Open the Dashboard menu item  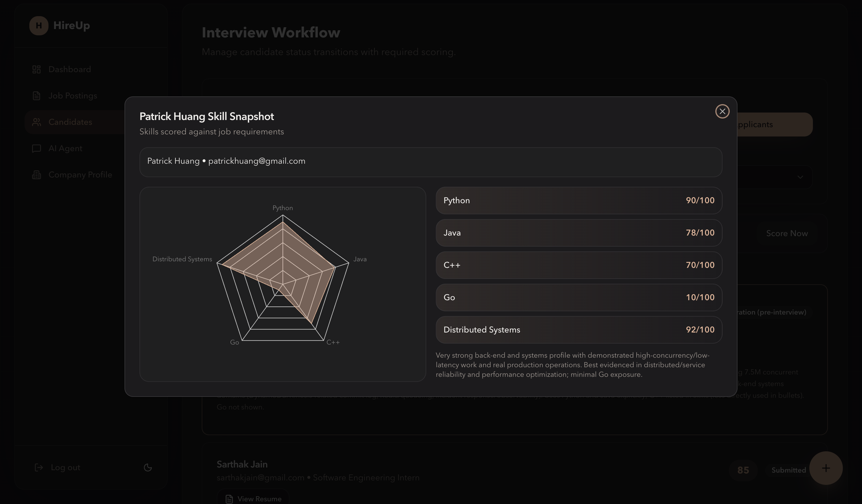coord(69,69)
